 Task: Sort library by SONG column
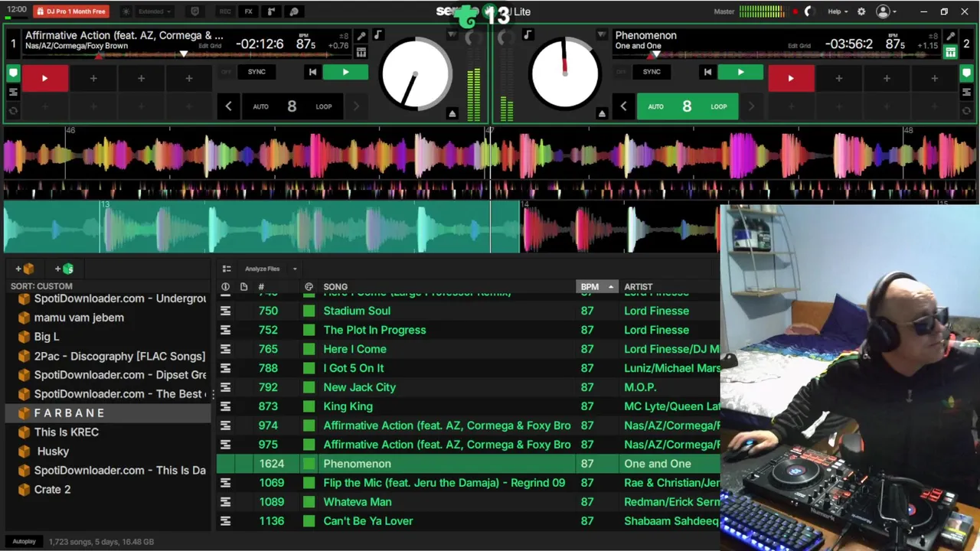[335, 287]
